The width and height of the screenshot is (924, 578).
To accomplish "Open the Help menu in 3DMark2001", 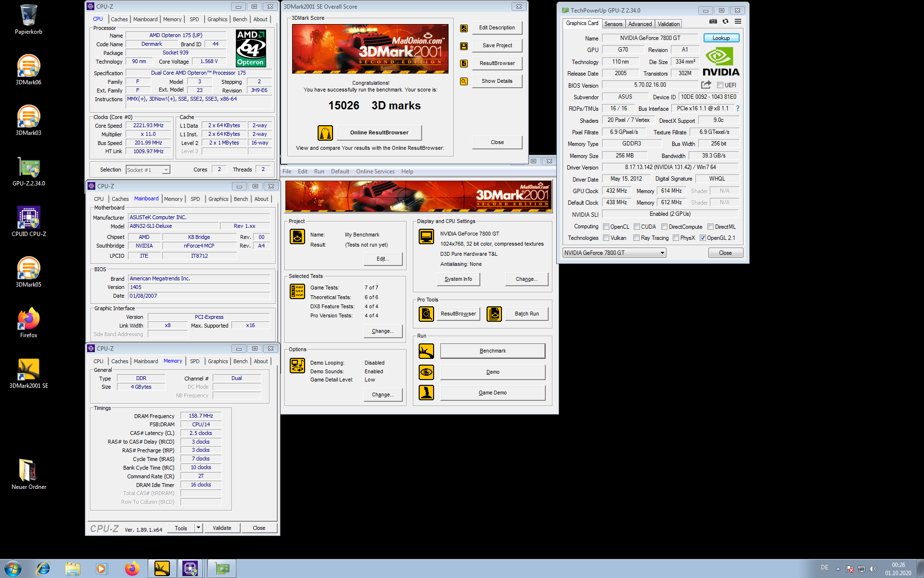I will tap(407, 171).
